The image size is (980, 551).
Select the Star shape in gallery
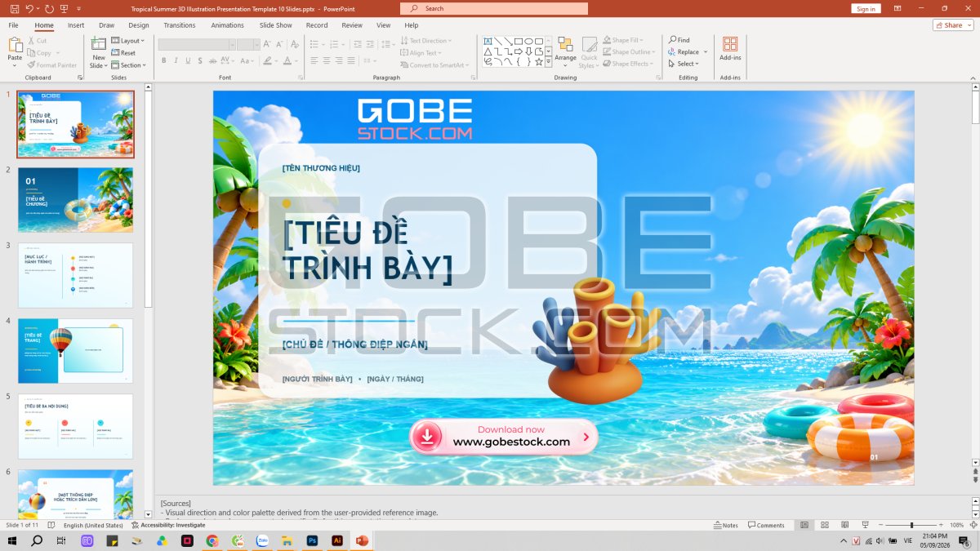(538, 61)
